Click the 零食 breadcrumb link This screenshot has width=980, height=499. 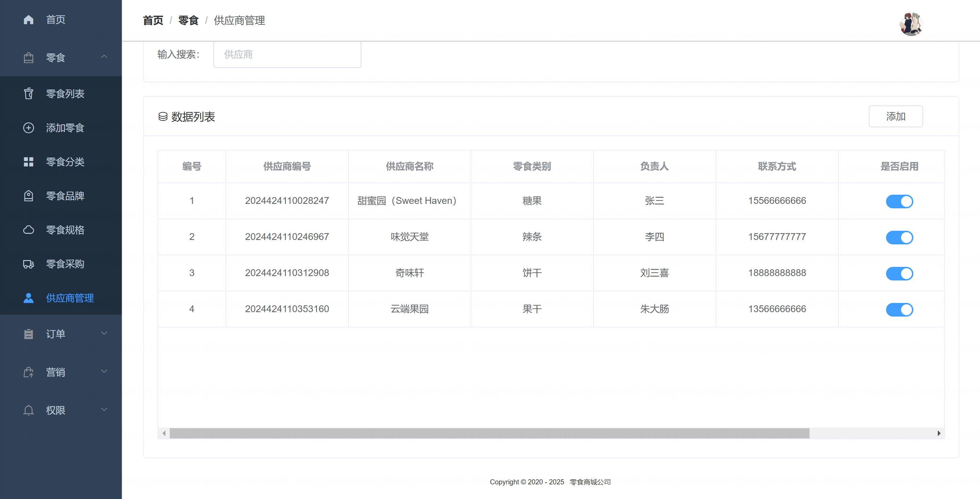pyautogui.click(x=188, y=20)
